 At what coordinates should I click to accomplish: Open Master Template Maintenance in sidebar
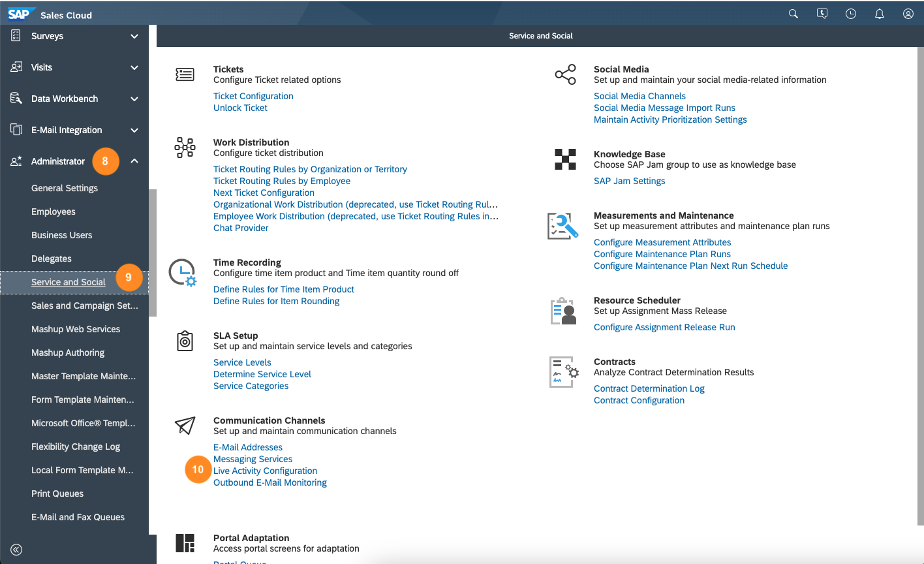coord(84,376)
